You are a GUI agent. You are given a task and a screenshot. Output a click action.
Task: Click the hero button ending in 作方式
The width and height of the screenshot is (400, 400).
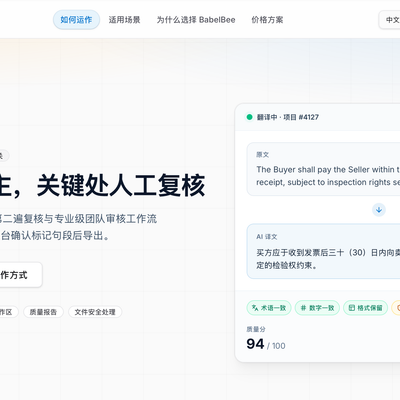point(18,275)
